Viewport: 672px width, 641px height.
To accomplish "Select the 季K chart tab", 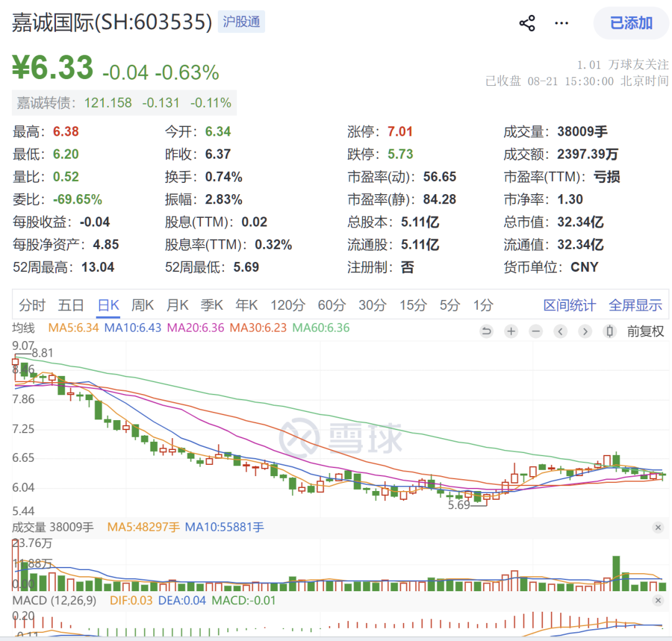I will pos(212,306).
